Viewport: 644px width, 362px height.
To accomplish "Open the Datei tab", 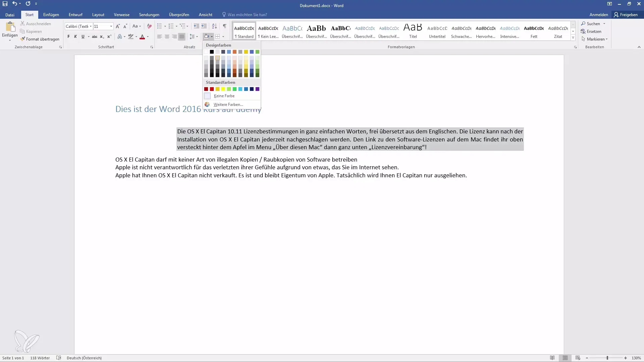I will [10, 15].
